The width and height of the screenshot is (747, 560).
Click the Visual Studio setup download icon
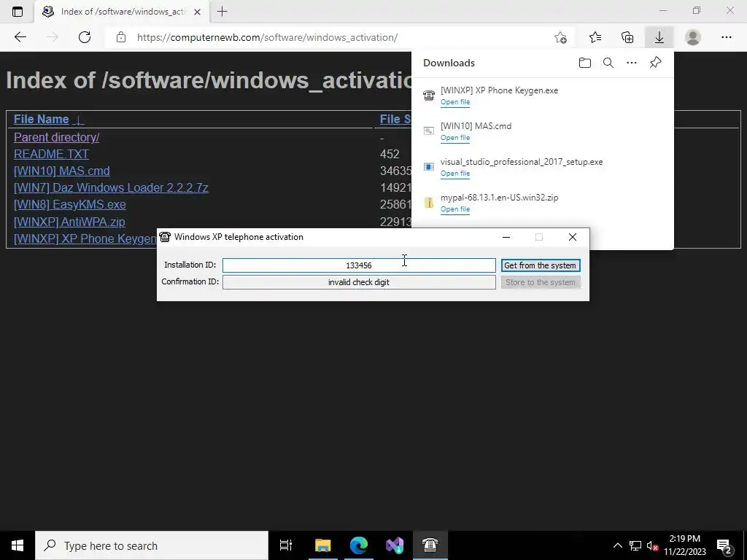(429, 167)
